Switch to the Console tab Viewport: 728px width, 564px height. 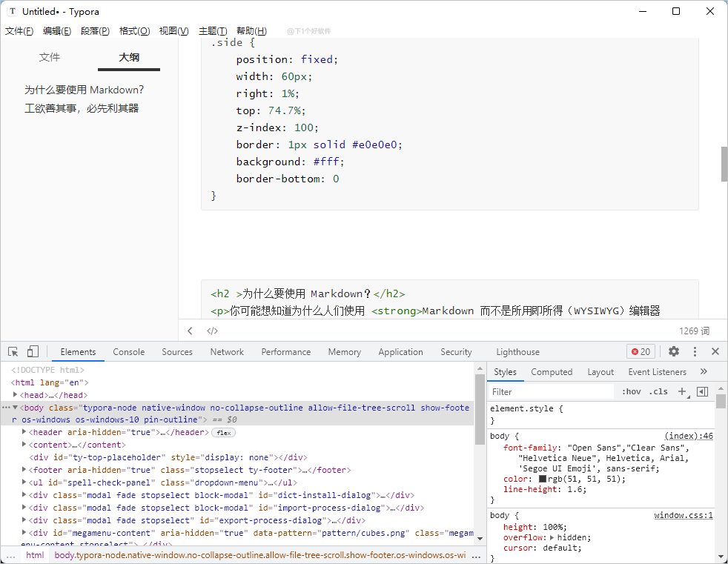129,352
